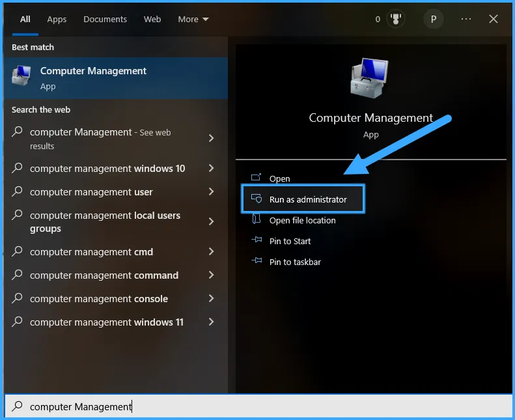Image resolution: width=515 pixels, height=420 pixels.
Task: Switch to the Apps tab
Action: [x=57, y=20]
